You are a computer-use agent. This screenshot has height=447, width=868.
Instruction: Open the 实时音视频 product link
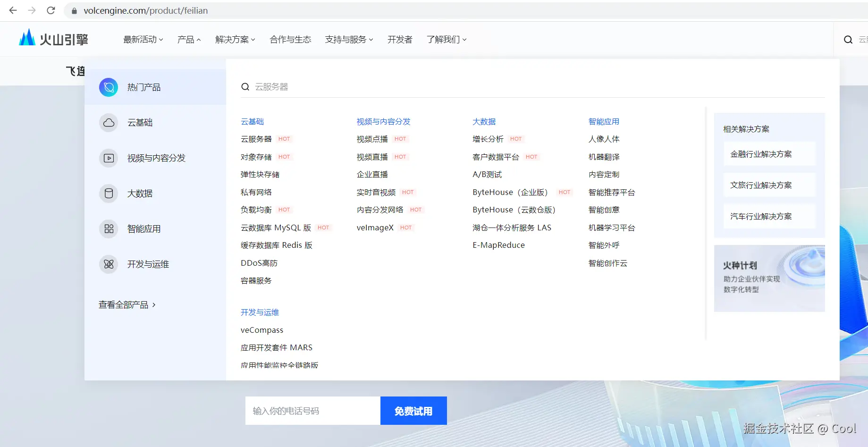point(376,192)
